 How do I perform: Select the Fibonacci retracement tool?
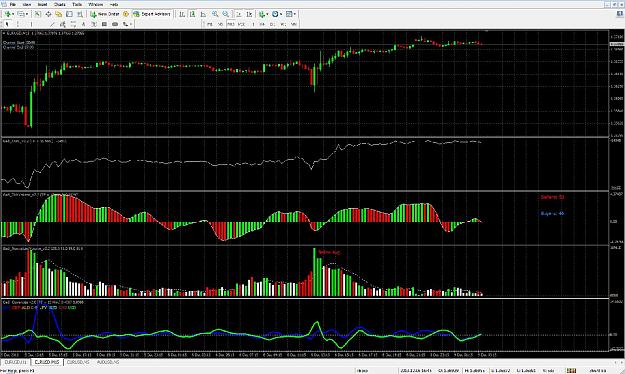[73, 24]
